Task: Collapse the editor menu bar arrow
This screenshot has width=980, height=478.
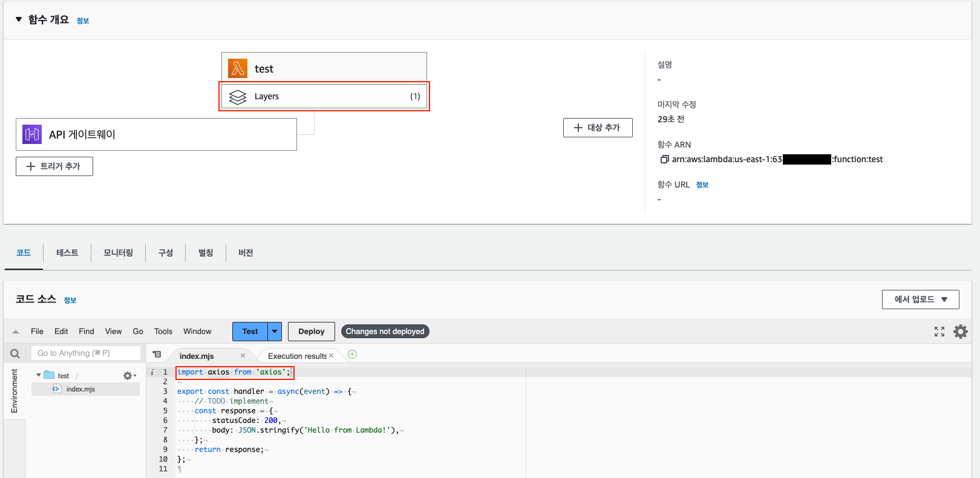Action: [16, 332]
